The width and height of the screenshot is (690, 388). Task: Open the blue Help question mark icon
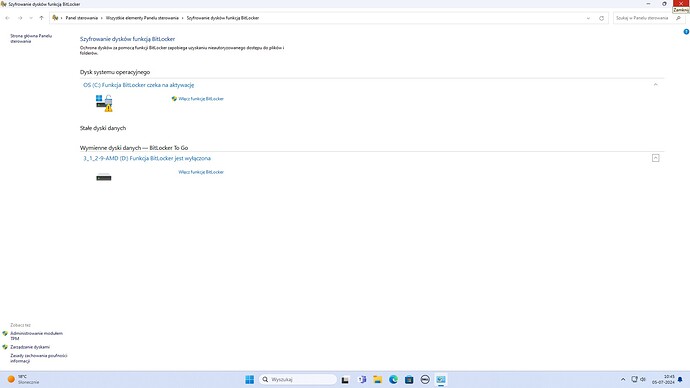[686, 32]
